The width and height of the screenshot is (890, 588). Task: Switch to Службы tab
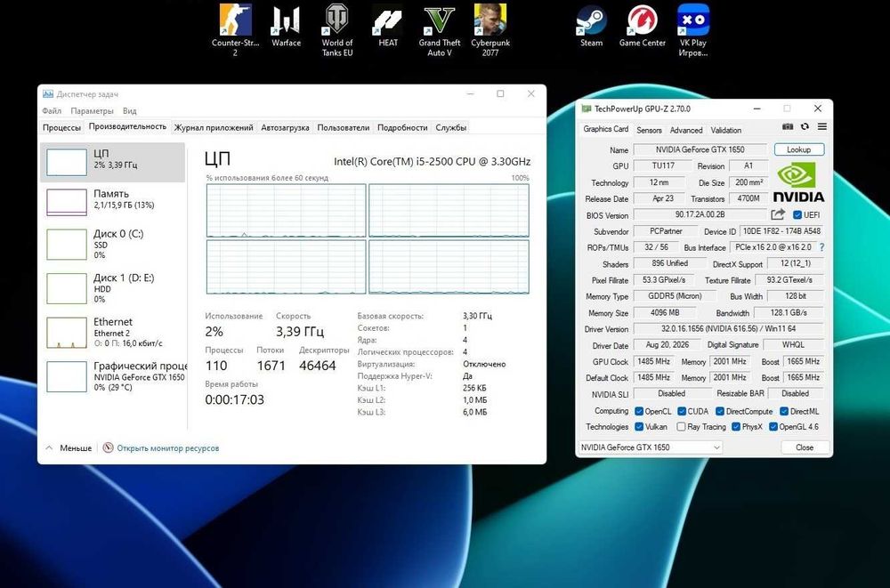point(451,128)
